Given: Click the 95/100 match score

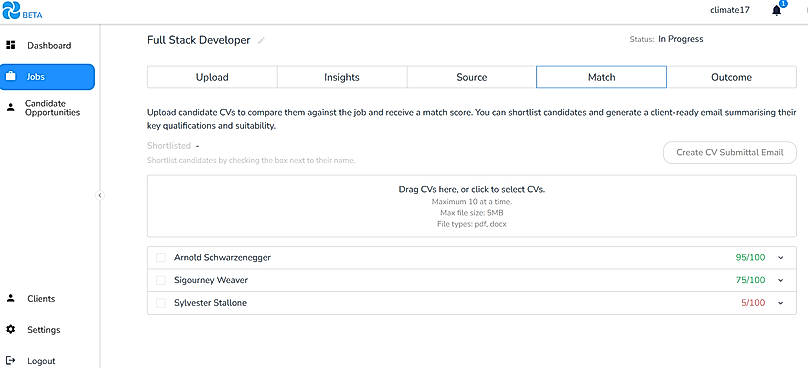Looking at the screenshot, I should coord(750,258).
